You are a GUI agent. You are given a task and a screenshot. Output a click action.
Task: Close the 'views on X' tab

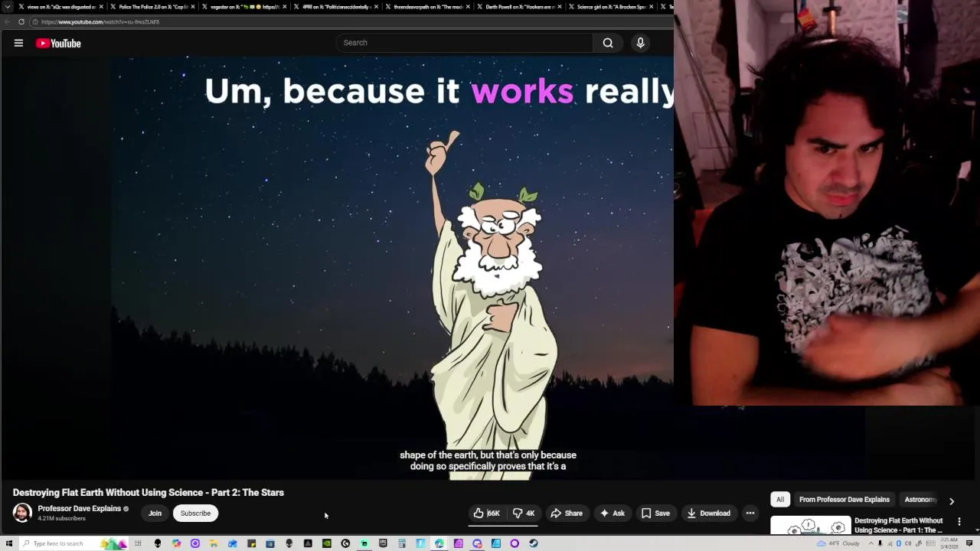(101, 7)
